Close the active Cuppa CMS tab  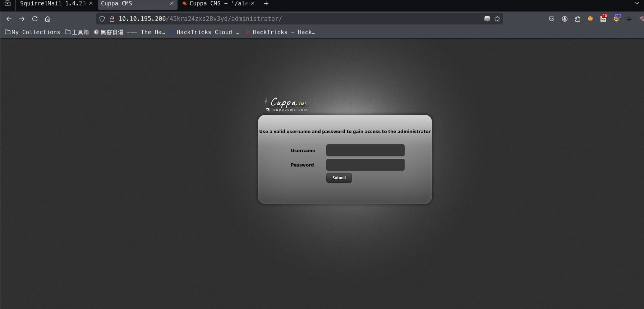[x=172, y=3]
